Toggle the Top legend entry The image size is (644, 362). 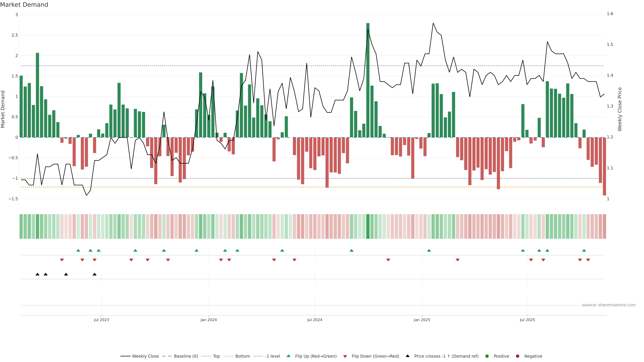click(x=216, y=356)
